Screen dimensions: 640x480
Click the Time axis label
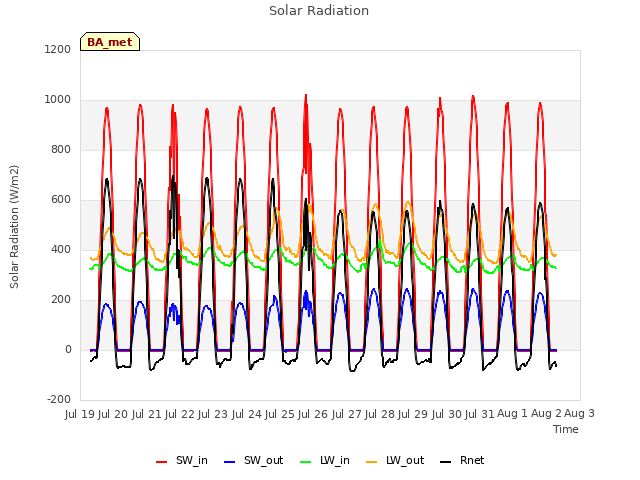[566, 429]
